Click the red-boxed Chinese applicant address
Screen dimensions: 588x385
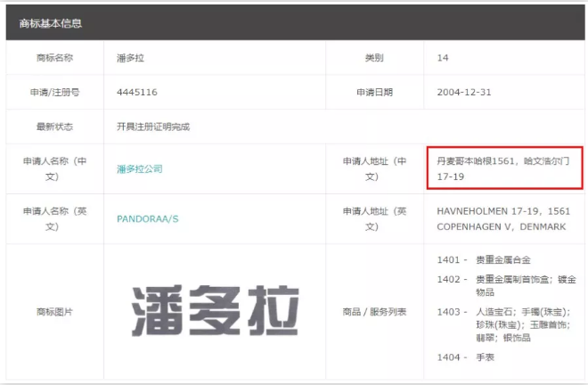click(503, 168)
